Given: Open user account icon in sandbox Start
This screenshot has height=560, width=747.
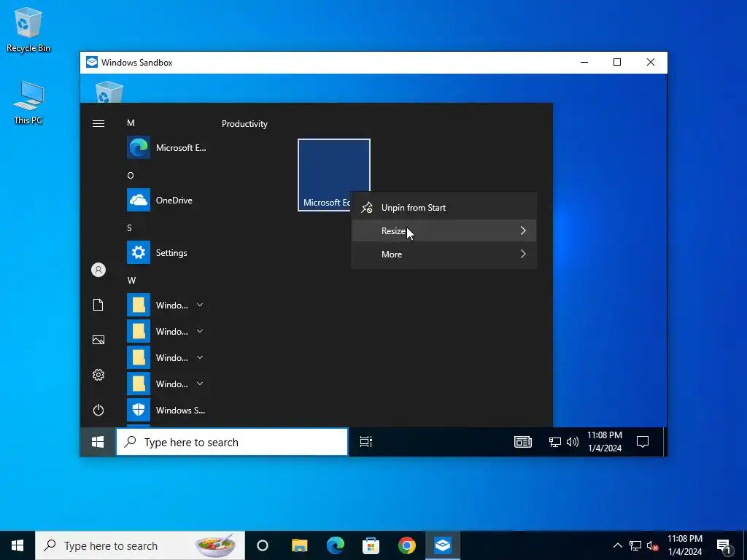Looking at the screenshot, I should 98,270.
